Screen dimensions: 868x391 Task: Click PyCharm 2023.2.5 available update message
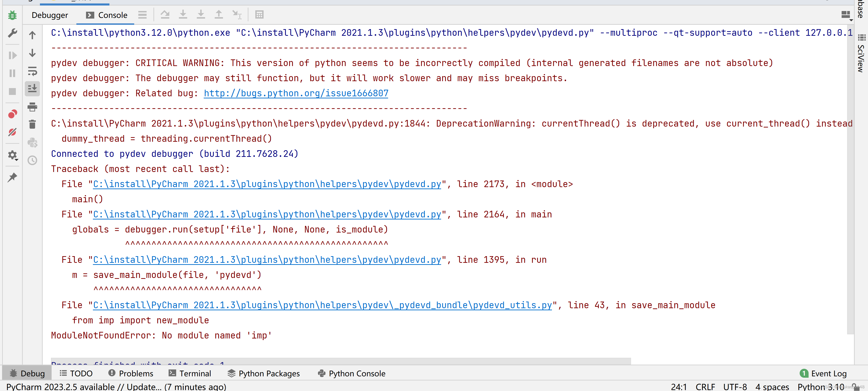pos(116,387)
